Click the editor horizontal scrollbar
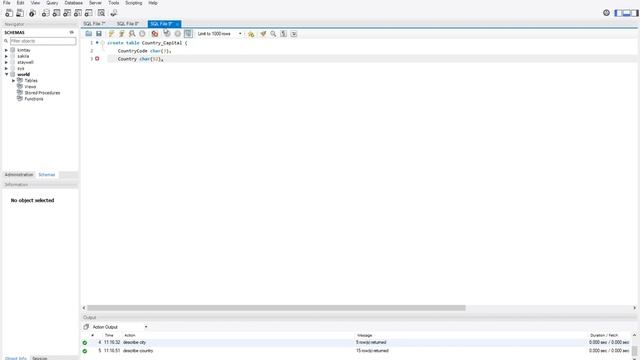640x360 pixels. tap(276, 308)
